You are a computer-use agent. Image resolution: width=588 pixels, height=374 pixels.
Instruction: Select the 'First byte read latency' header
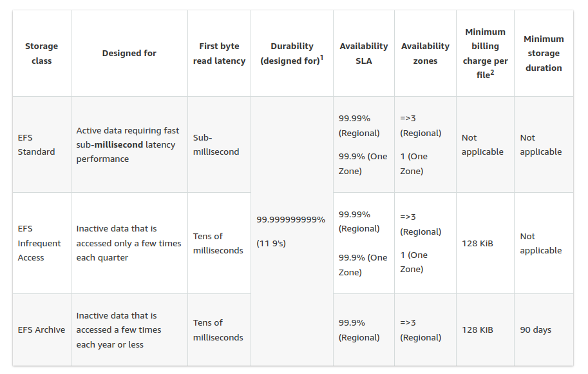[x=219, y=54]
